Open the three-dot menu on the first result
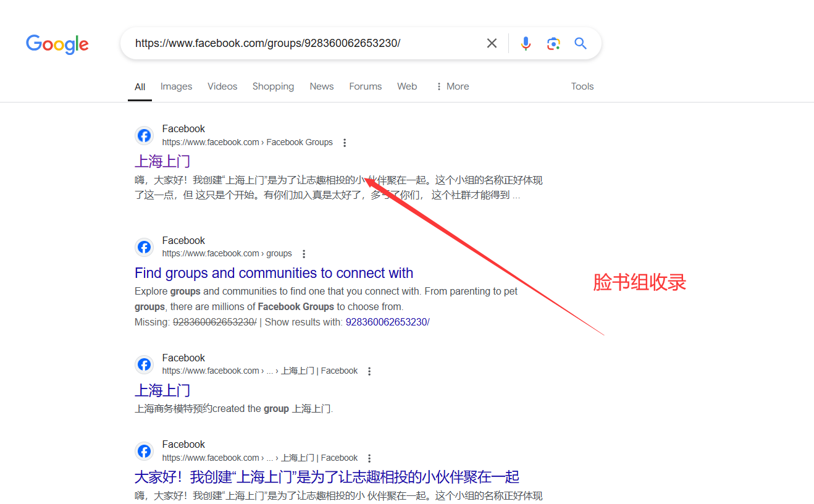The width and height of the screenshot is (814, 504). (x=345, y=142)
